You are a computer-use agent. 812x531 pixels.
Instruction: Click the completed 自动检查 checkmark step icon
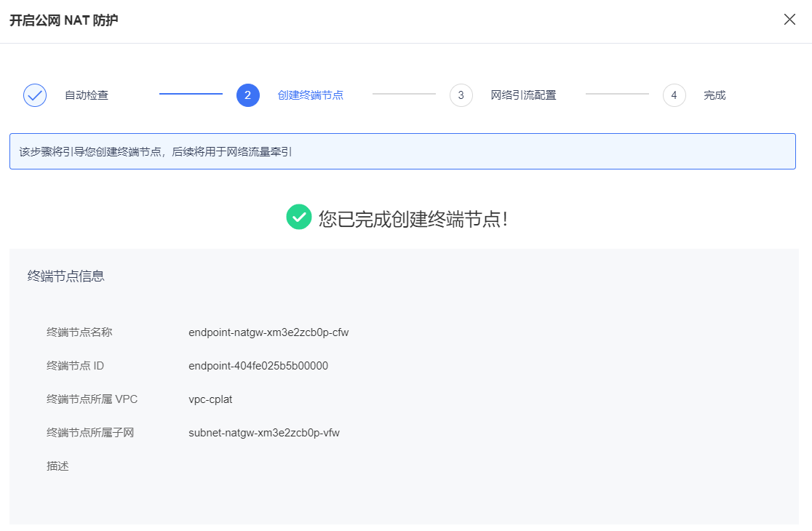pyautogui.click(x=35, y=95)
